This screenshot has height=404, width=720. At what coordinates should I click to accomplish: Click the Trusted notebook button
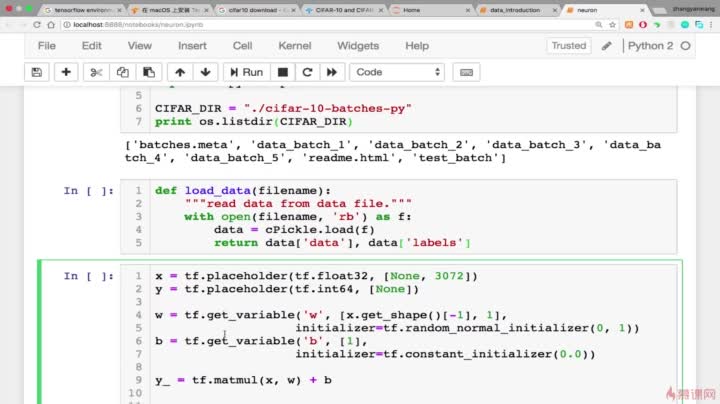[x=568, y=45]
